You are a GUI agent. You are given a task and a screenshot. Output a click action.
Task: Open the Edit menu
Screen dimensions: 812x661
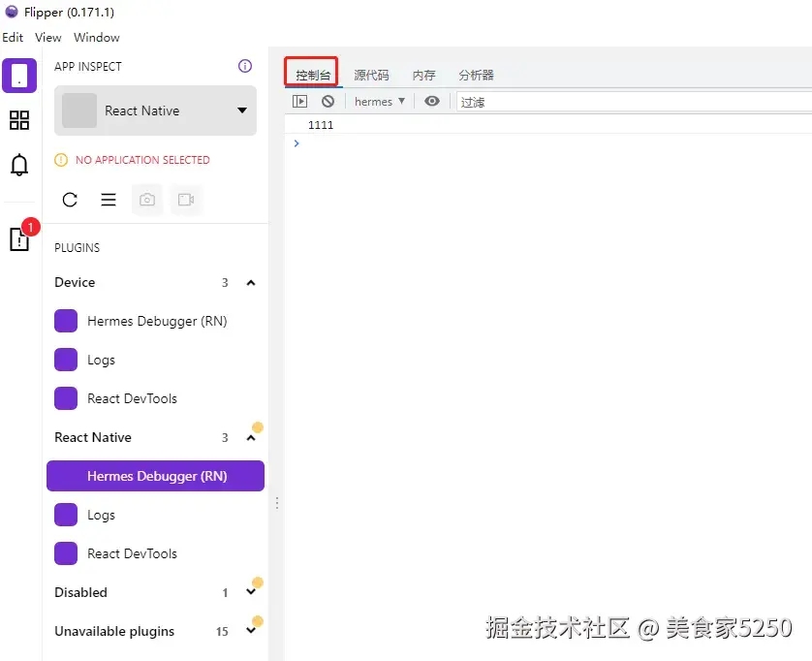point(13,37)
